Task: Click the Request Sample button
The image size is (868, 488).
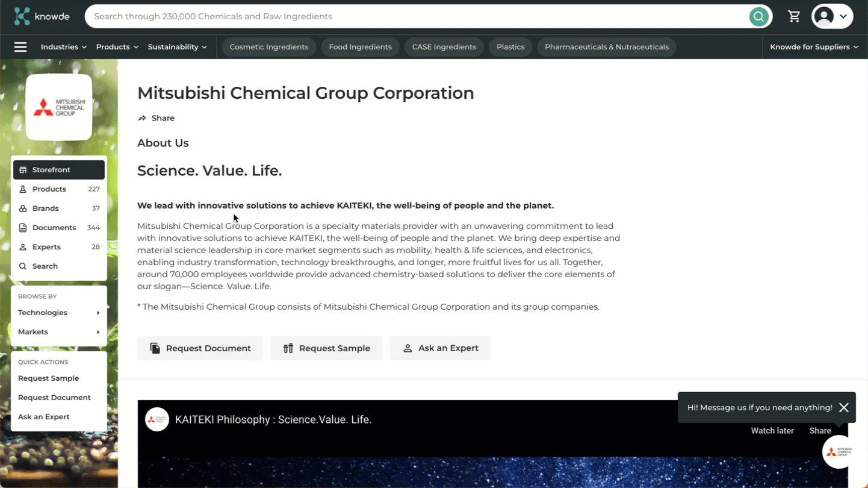Action: pos(326,348)
